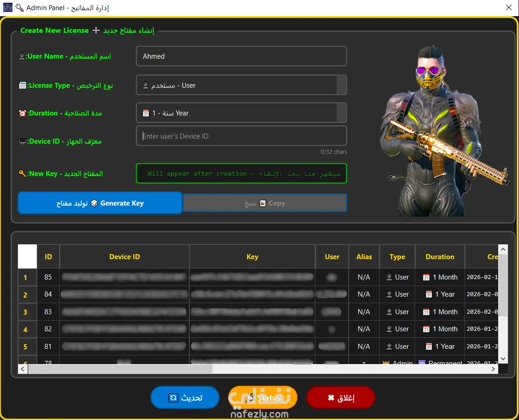Click the monitor icon beside Device ID label
519x420 pixels.
point(22,141)
